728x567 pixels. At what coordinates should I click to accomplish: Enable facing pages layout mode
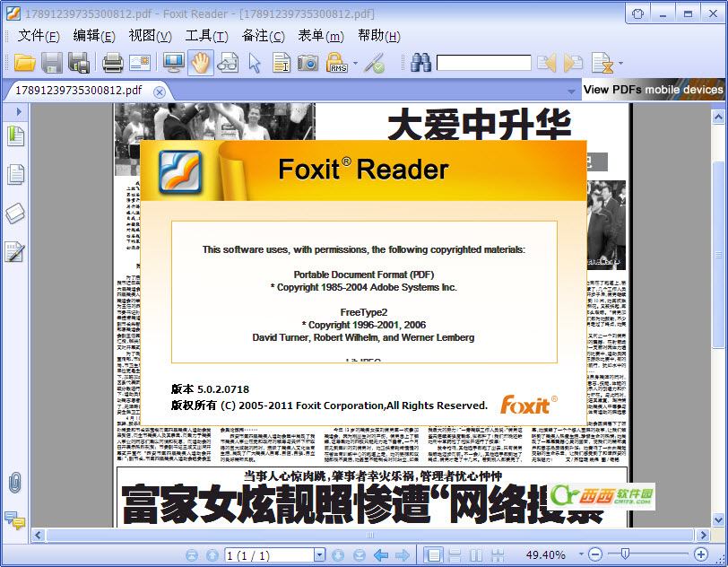(476, 555)
